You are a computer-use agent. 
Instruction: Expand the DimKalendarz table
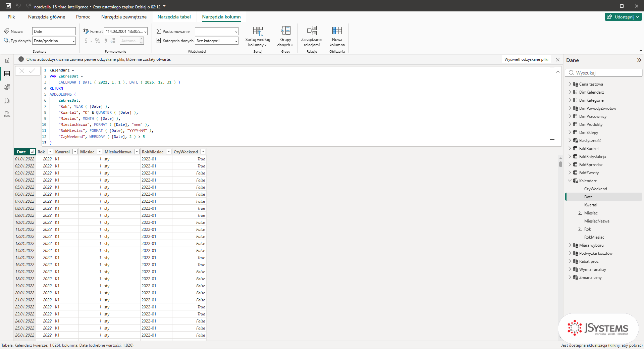tap(570, 92)
